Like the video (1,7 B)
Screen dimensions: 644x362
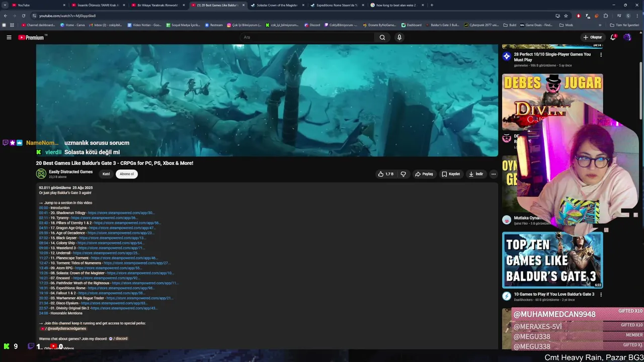[x=385, y=174]
